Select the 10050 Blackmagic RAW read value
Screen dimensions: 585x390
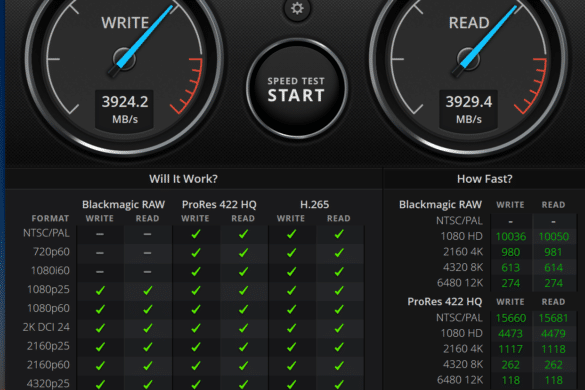554,237
